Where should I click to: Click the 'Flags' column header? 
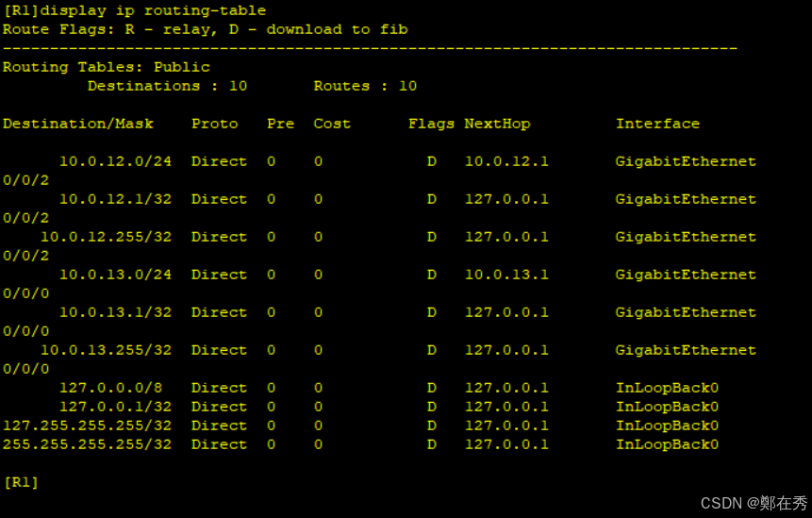(x=431, y=124)
